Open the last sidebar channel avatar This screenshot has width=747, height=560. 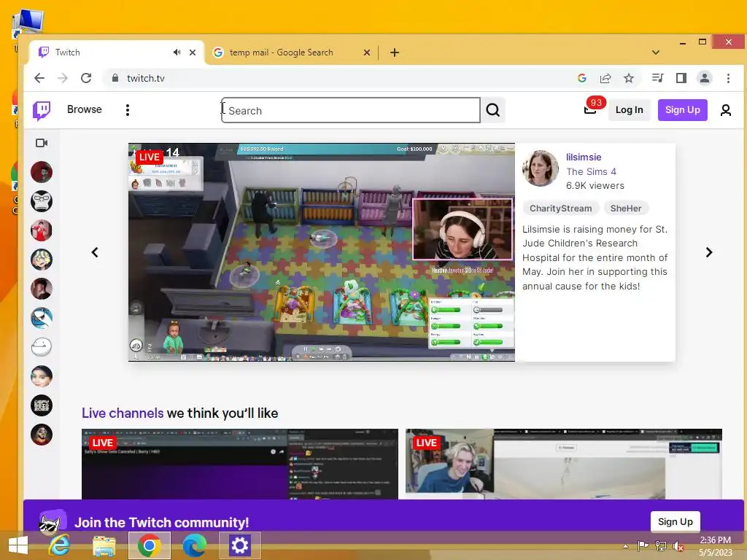tap(42, 435)
